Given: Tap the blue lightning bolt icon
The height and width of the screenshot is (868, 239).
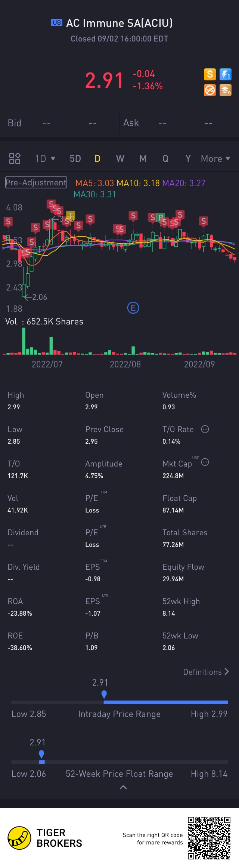Looking at the screenshot, I should (x=226, y=74).
